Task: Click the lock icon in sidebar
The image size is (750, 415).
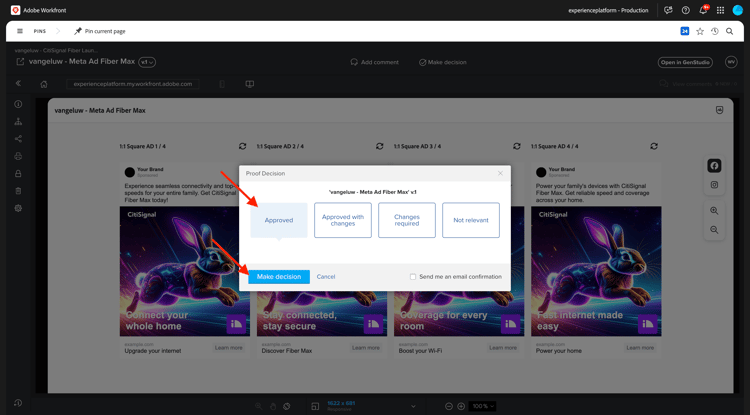Action: coord(18,174)
